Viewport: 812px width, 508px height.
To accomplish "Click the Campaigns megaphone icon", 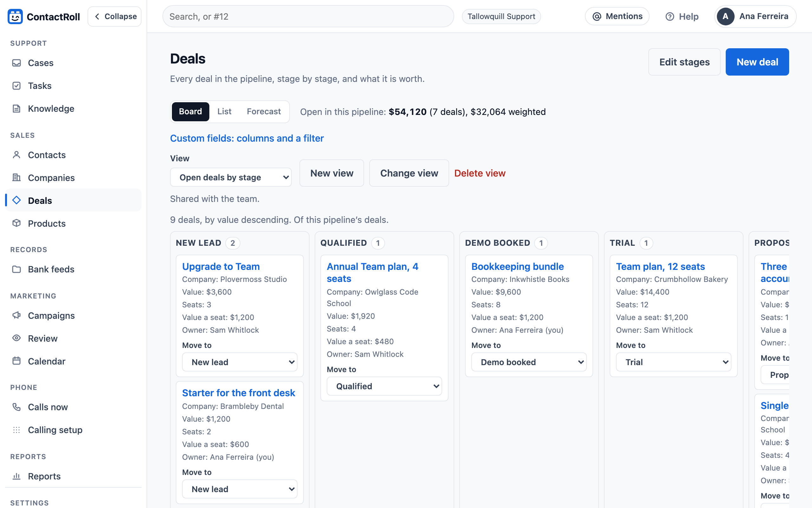I will point(16,316).
